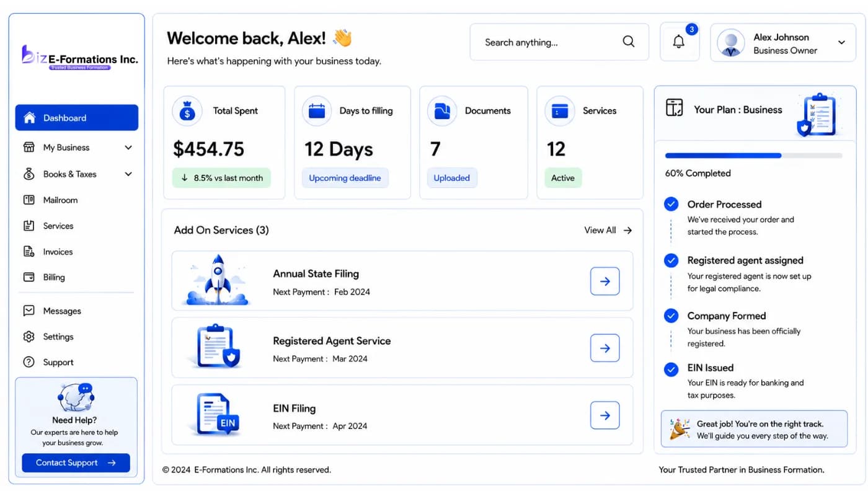Click the Dashboard home icon

(x=29, y=118)
